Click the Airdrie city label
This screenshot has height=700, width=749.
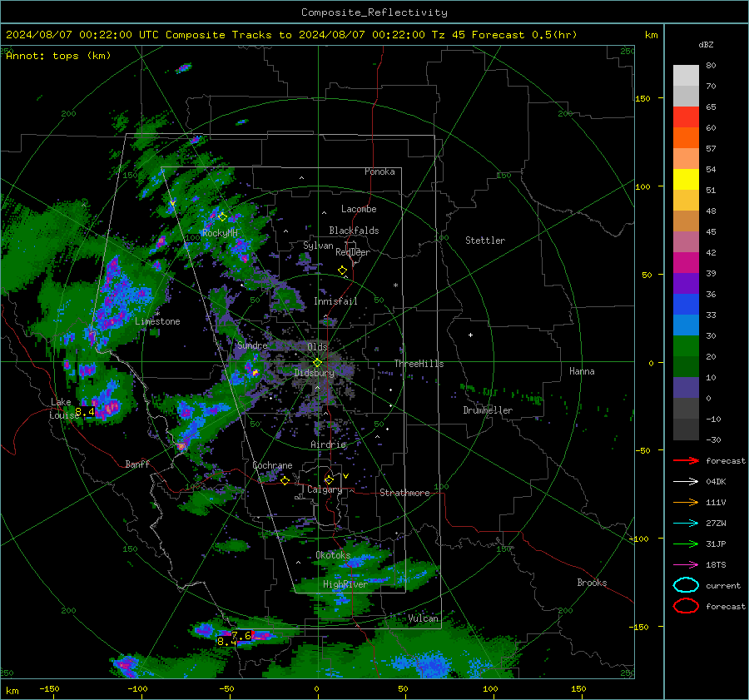click(328, 444)
